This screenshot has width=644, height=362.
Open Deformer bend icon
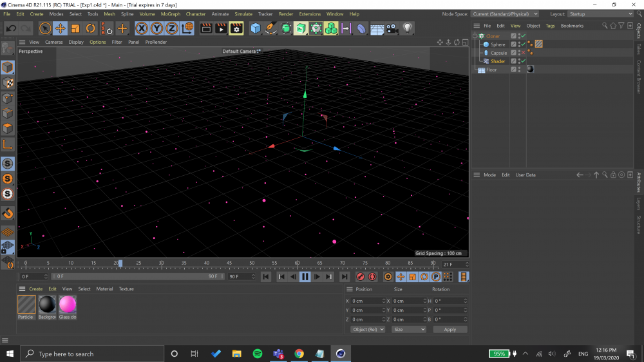tap(361, 28)
